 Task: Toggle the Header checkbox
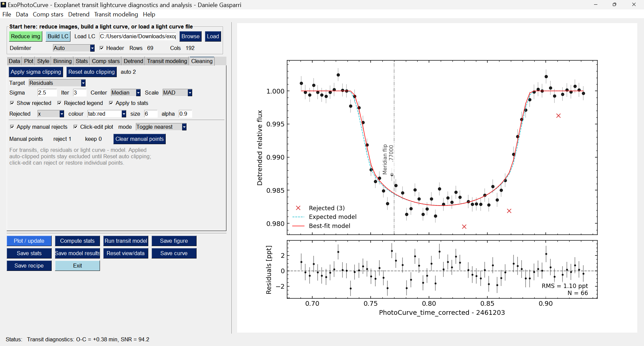102,48
